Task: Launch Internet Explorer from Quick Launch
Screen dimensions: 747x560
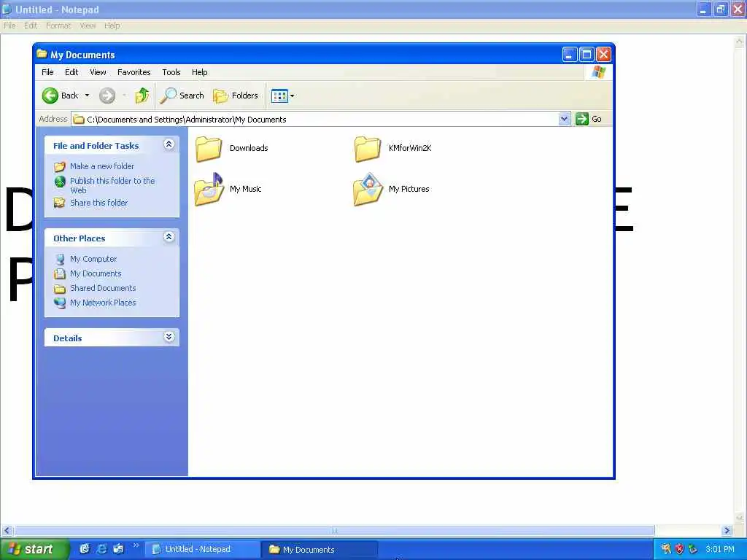Action: click(x=101, y=549)
